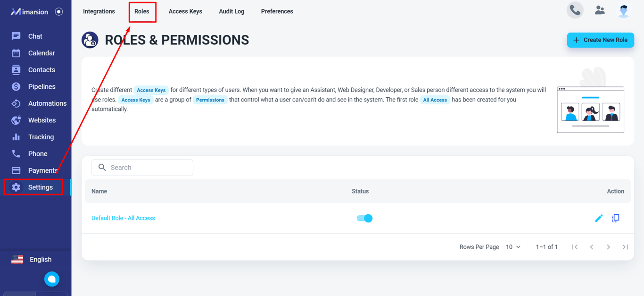Expand the Rows Per Page dropdown
The image size is (644, 296).
tap(513, 247)
